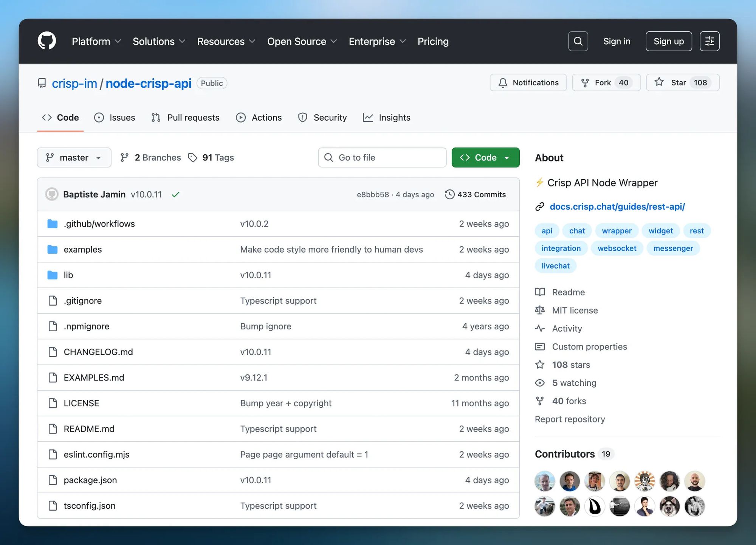Open the Actions tab
Viewport: 756px width, 545px height.
(x=259, y=118)
